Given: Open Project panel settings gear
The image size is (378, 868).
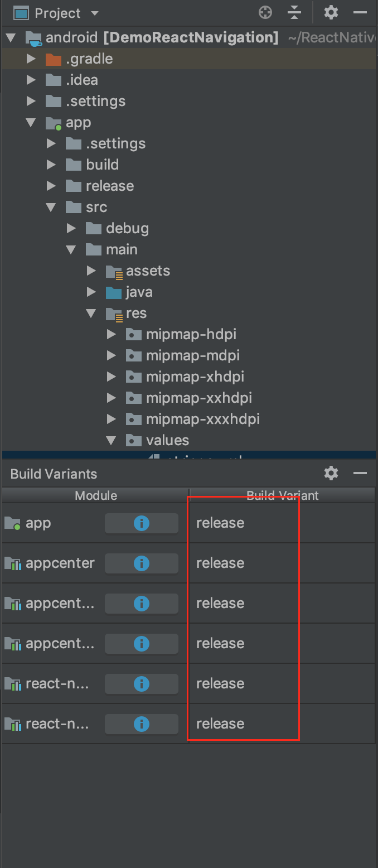Looking at the screenshot, I should point(331,12).
